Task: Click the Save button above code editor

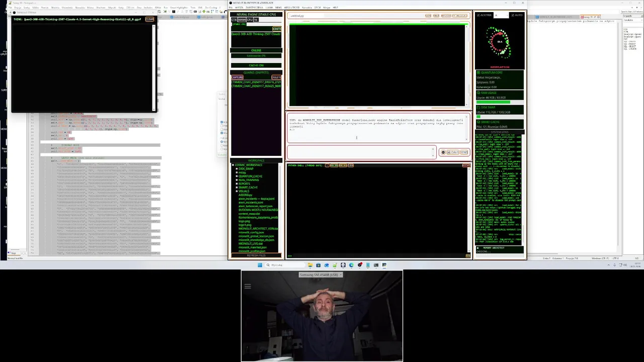Action: (x=428, y=16)
